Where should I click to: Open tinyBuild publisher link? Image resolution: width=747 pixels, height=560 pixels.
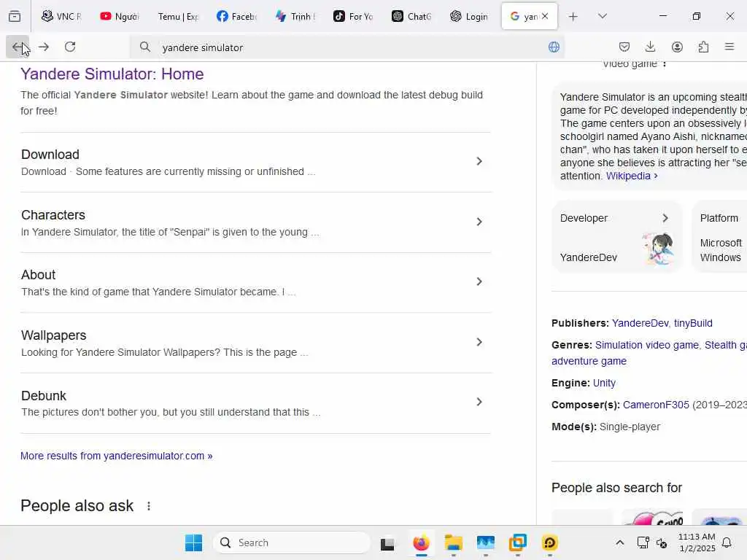pyautogui.click(x=693, y=323)
